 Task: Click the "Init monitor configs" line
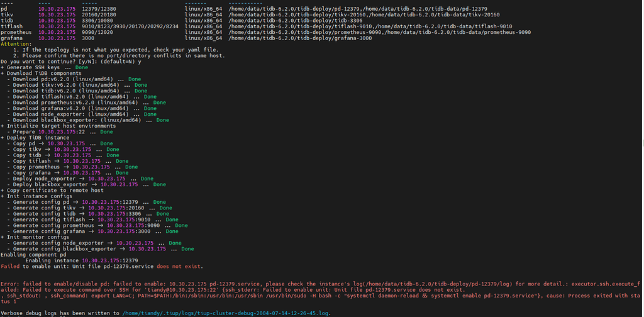tap(35, 237)
